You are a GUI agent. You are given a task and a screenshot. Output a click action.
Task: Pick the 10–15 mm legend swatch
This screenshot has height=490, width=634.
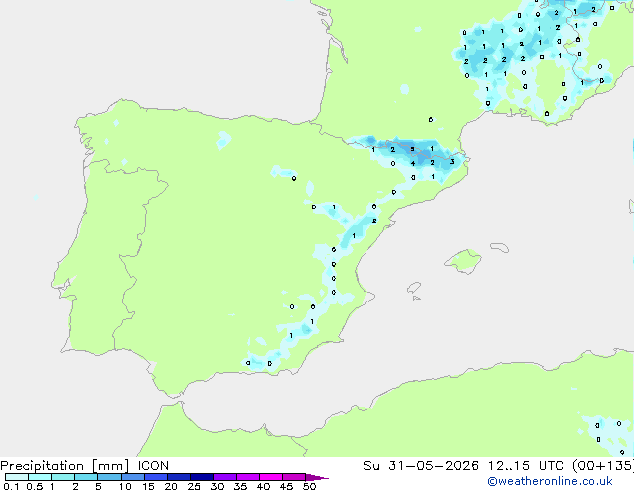pos(133,477)
